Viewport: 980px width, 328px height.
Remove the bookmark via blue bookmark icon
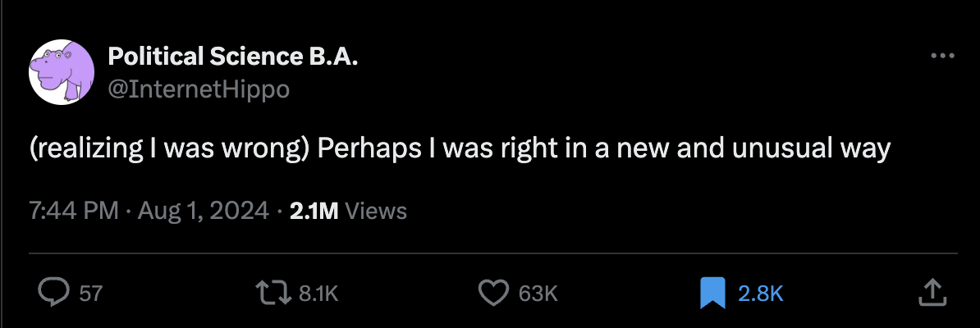click(x=712, y=293)
